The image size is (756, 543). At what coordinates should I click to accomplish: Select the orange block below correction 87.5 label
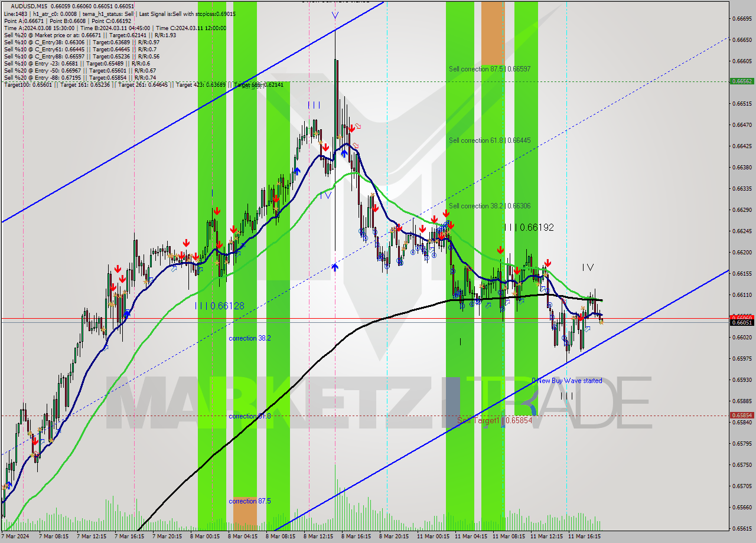[x=245, y=513]
